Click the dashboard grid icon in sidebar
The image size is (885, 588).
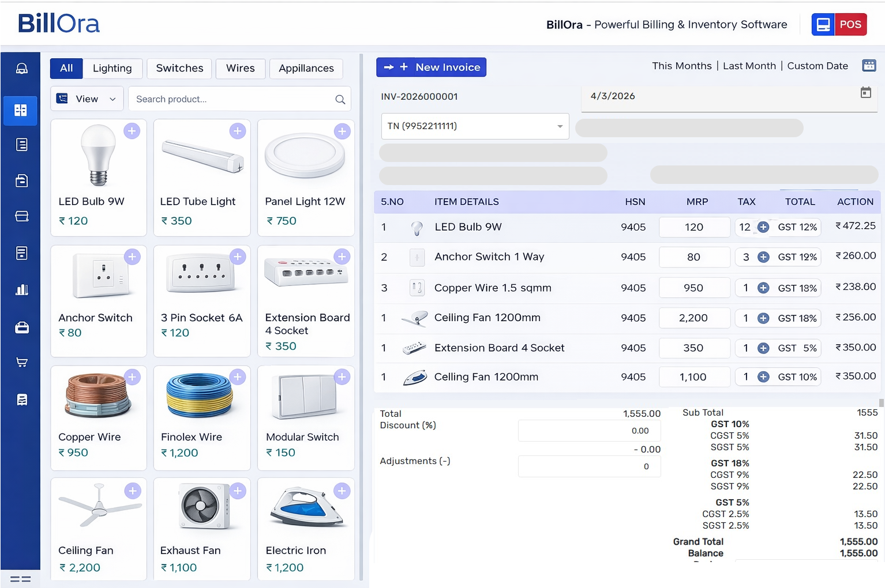pos(21,110)
